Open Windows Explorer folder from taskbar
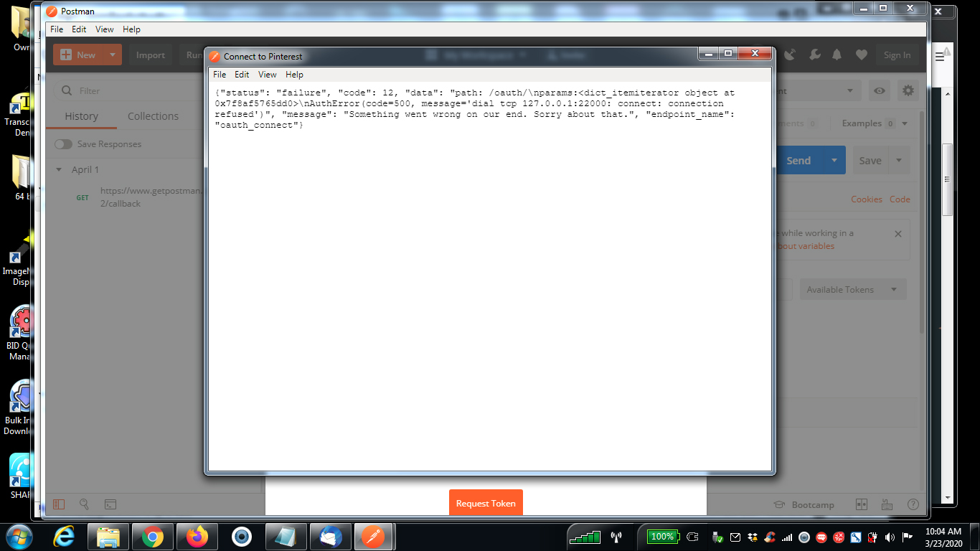Image resolution: width=980 pixels, height=551 pixels. (108, 536)
